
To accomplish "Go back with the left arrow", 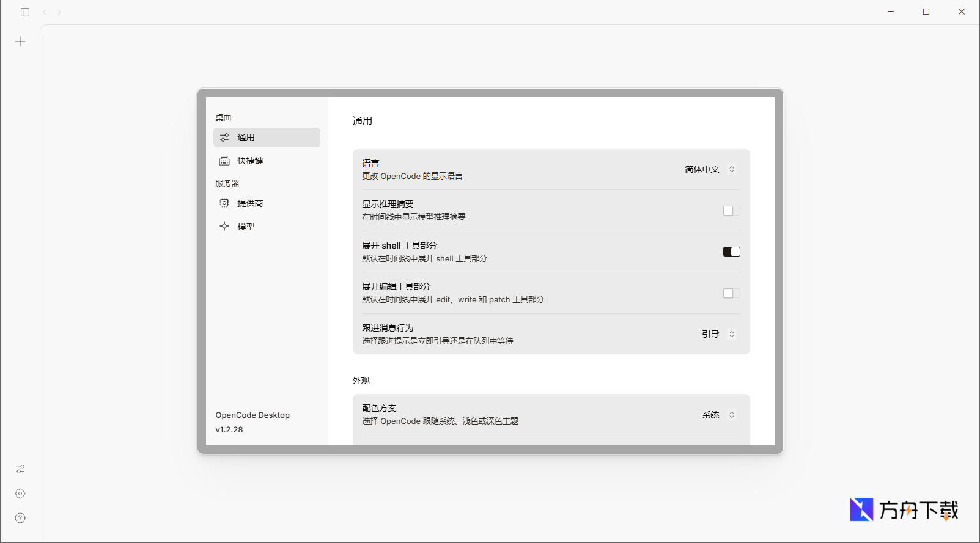I will click(45, 12).
